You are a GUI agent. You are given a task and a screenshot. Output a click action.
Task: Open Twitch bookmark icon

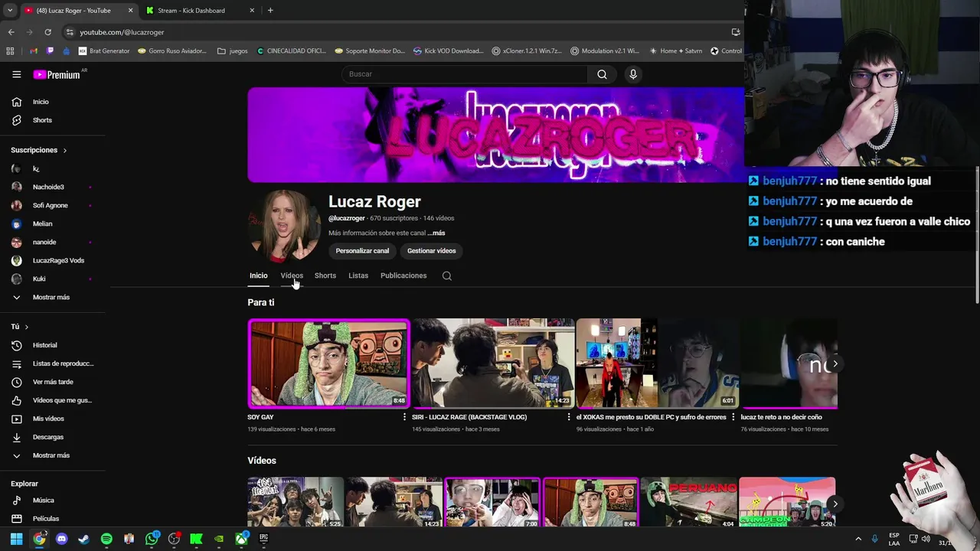pyautogui.click(x=51, y=51)
